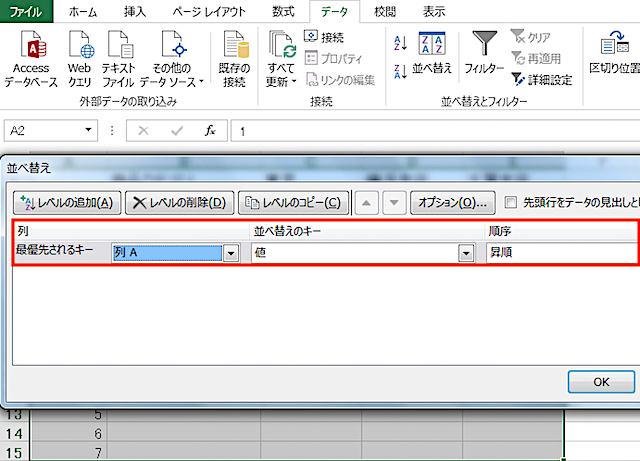The height and width of the screenshot is (461, 640).
Task: Click レベルの削除(D) button
Action: click(180, 203)
